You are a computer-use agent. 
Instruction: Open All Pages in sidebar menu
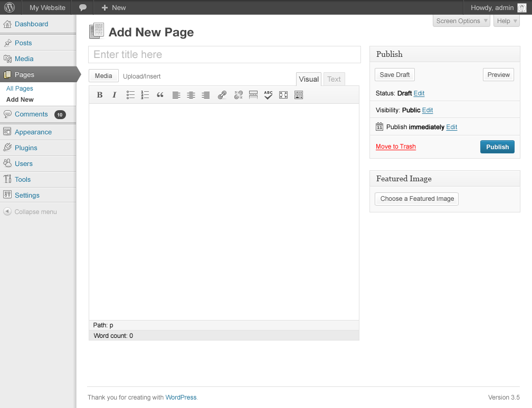tap(20, 89)
